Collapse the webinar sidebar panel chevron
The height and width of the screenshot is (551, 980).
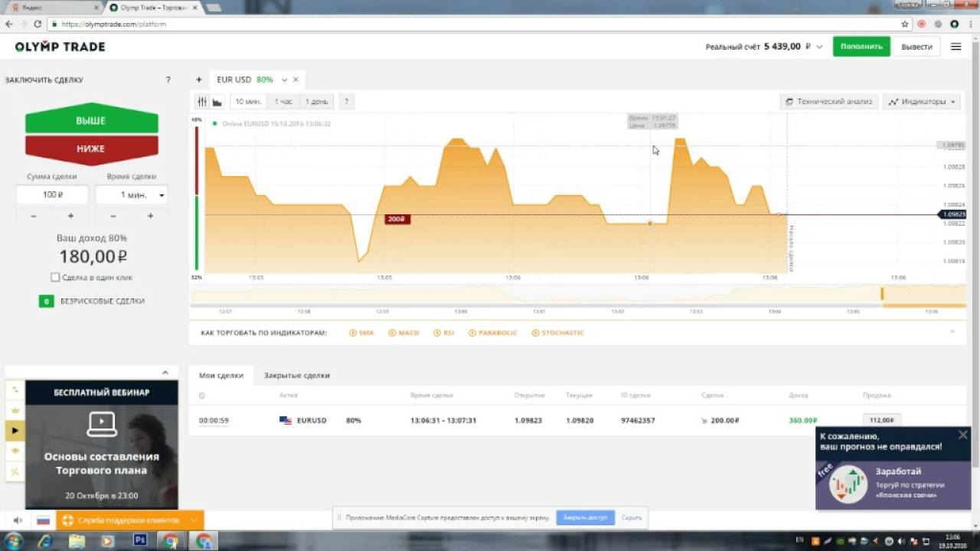coord(165,373)
